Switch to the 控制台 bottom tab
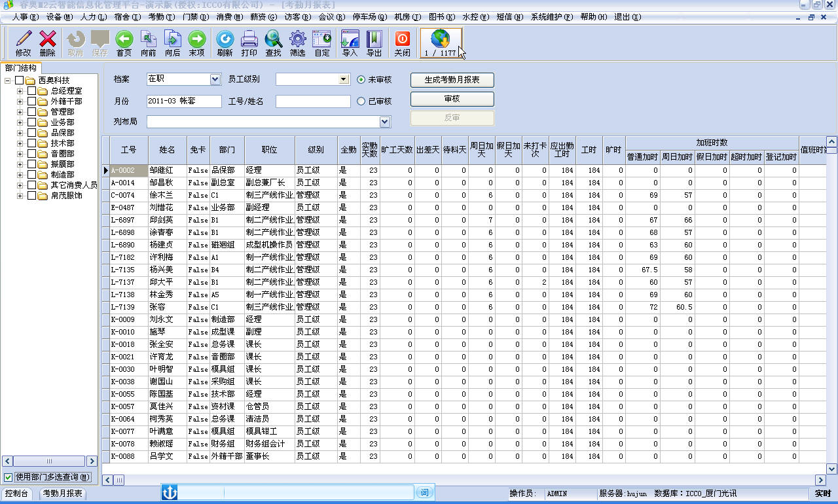This screenshot has height=504, width=838. pyautogui.click(x=16, y=494)
